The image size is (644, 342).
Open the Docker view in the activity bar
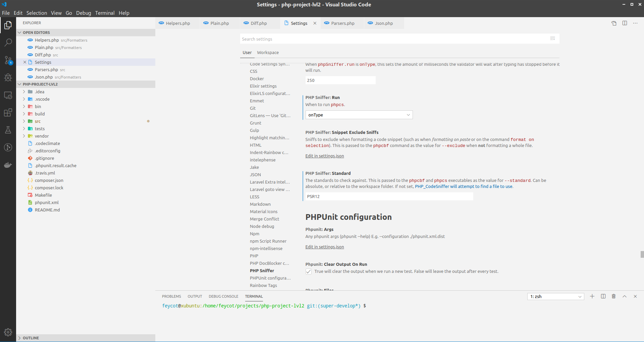pyautogui.click(x=8, y=164)
